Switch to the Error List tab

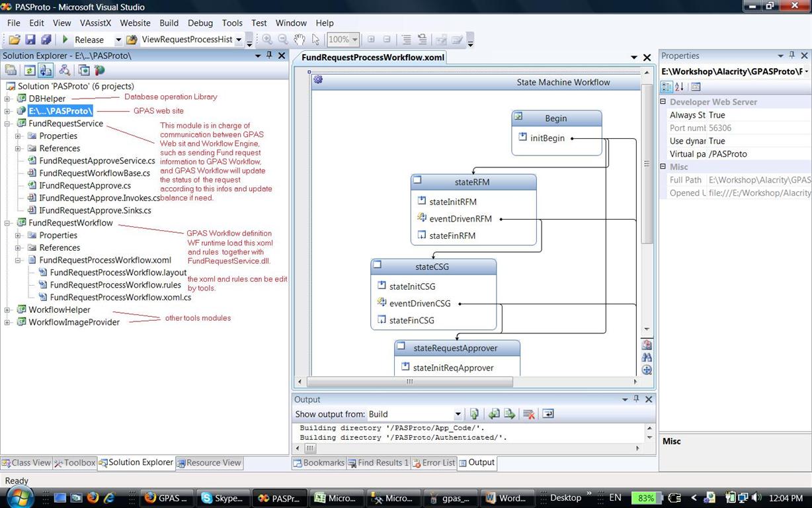434,463
